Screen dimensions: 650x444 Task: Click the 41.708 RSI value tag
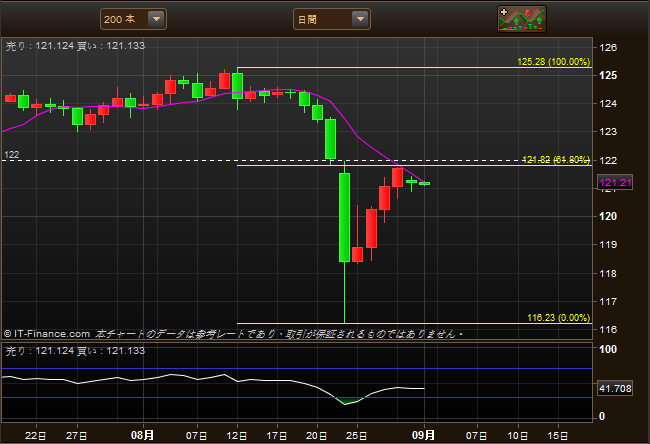pyautogui.click(x=615, y=388)
